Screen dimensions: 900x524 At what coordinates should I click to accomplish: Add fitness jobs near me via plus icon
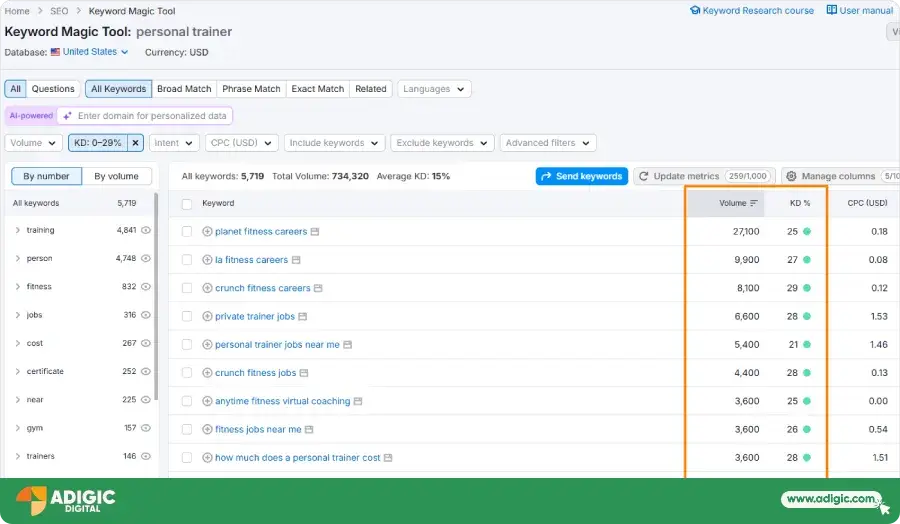(x=207, y=429)
